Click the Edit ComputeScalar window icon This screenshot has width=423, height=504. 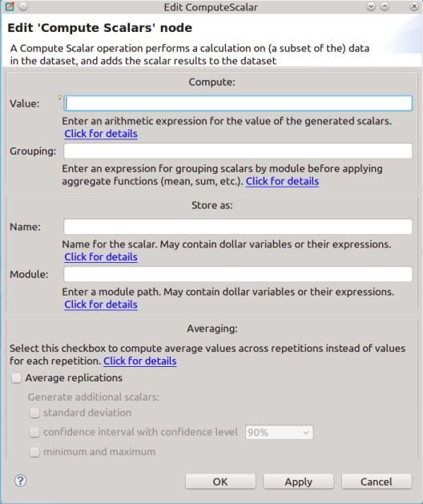[10, 6]
